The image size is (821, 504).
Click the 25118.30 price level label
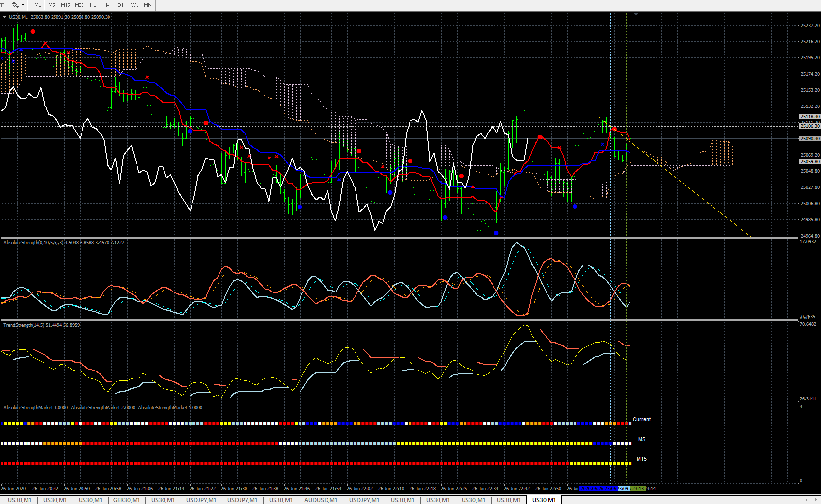[810, 117]
